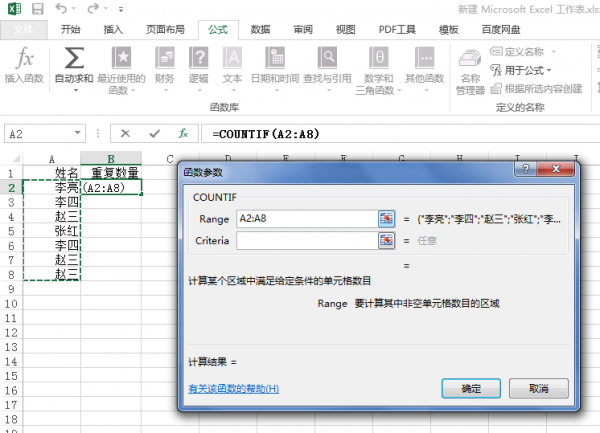Switch to the 百度网盘 tab
Image resolution: width=600 pixels, height=433 pixels.
[501, 29]
